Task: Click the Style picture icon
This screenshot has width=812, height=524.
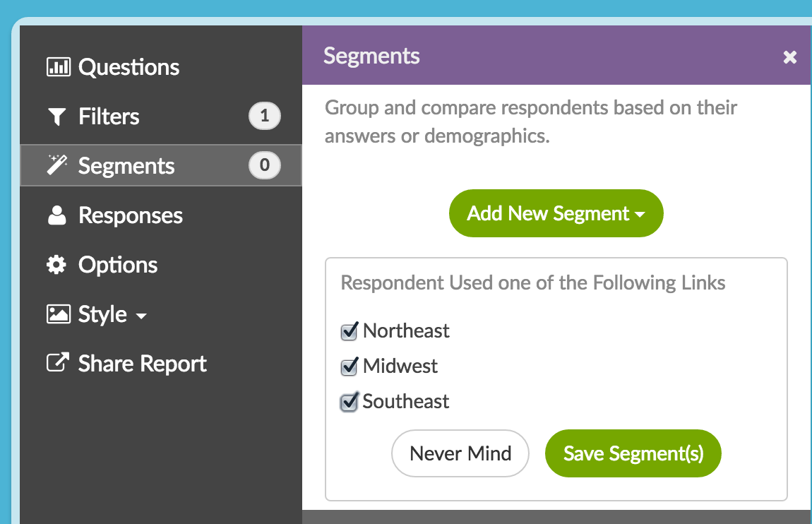Action: pyautogui.click(x=57, y=314)
